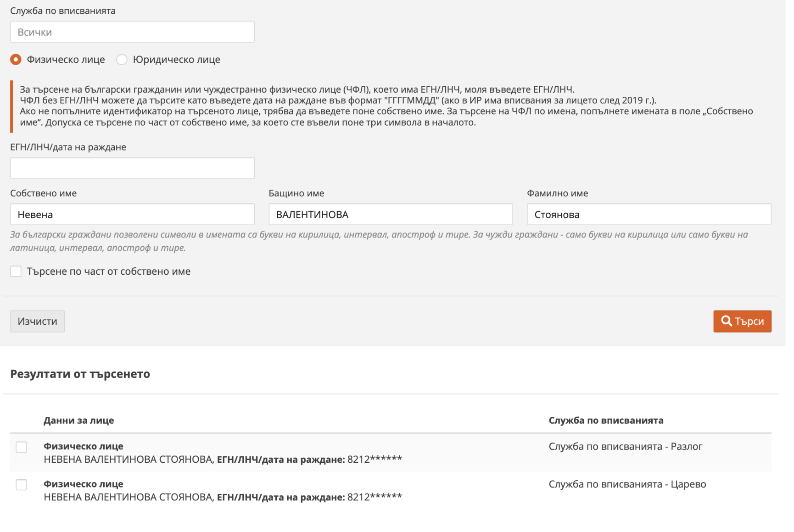Focus the Собствено име field
The image size is (794, 532).
[132, 214]
